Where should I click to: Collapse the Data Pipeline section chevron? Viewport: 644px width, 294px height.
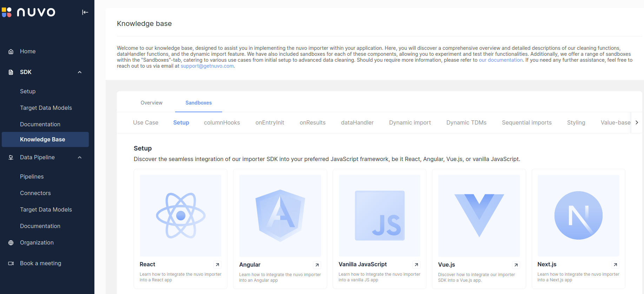[80, 158]
